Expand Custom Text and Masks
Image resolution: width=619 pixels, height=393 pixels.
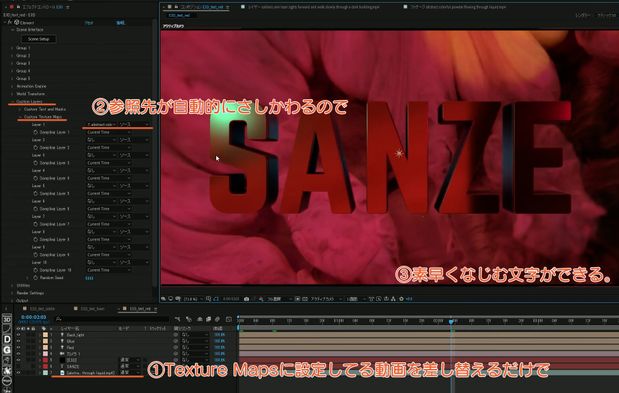20,109
